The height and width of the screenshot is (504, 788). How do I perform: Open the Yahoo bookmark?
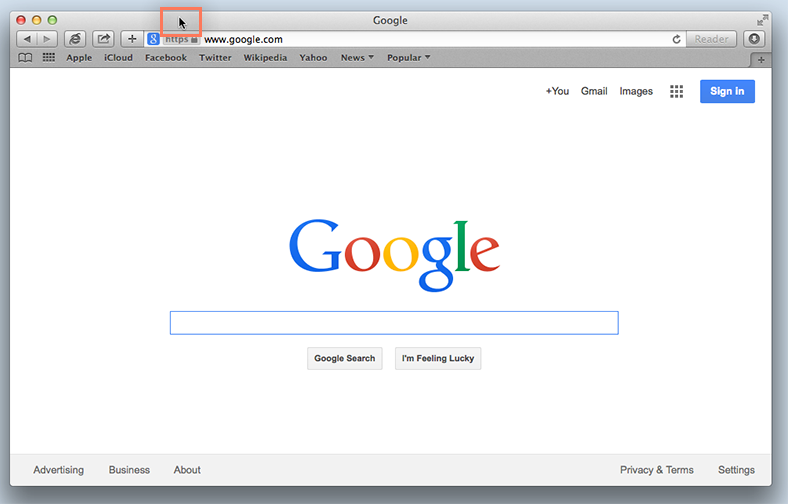coord(313,58)
